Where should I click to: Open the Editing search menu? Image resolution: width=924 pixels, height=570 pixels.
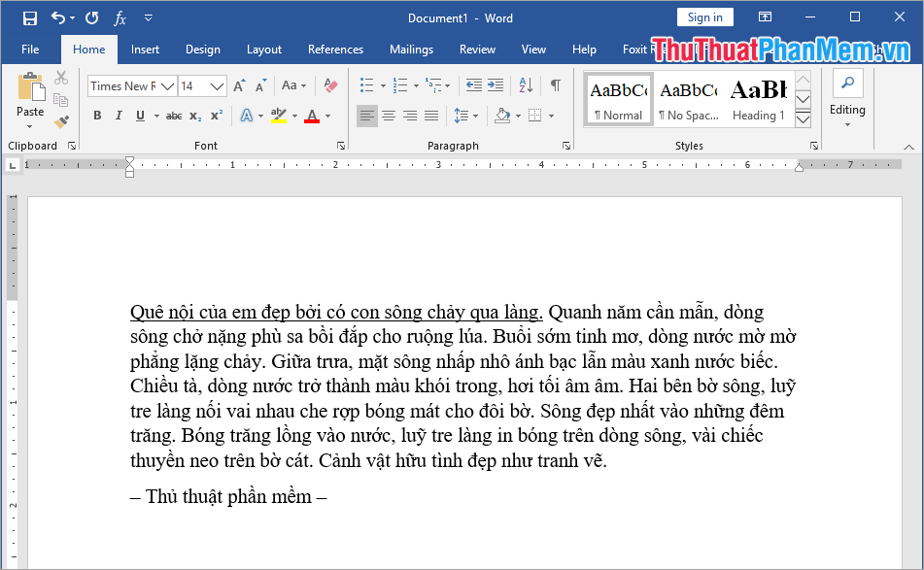pyautogui.click(x=847, y=98)
